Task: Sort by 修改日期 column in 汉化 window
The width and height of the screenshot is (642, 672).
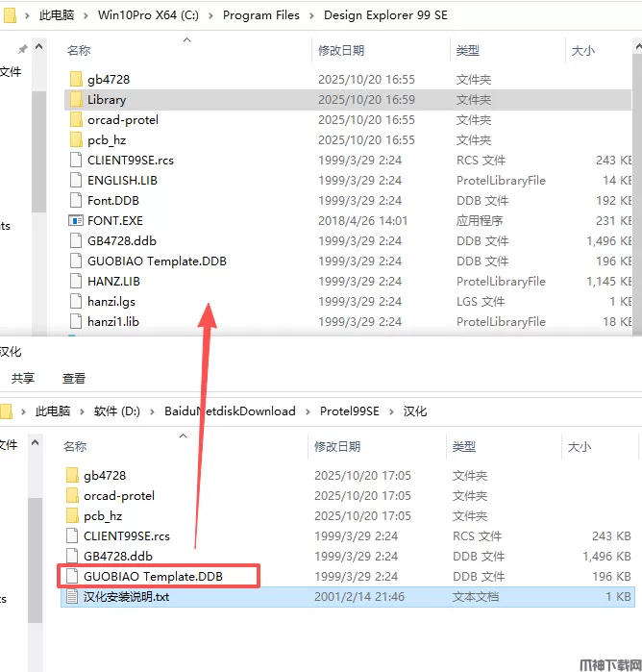Action: click(x=337, y=447)
